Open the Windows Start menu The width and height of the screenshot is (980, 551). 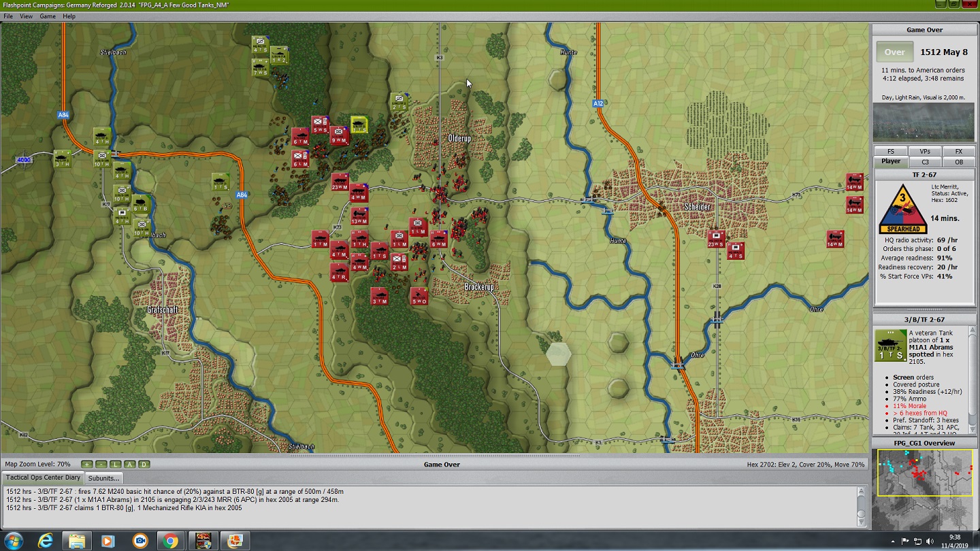[13, 541]
